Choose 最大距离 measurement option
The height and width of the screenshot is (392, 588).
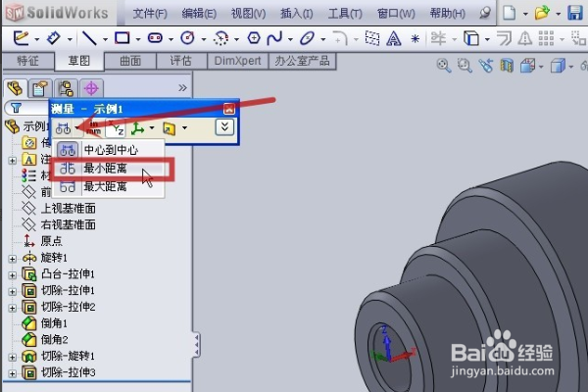pos(108,186)
